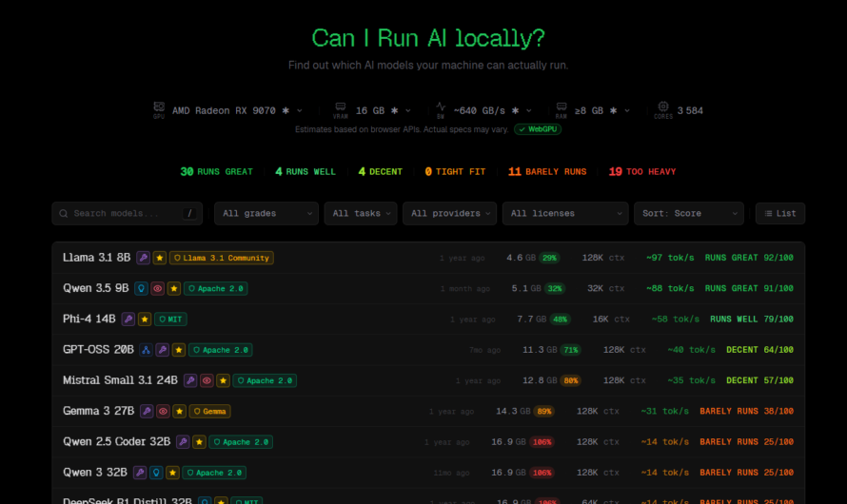This screenshot has height=504, width=847.
Task: Click the star icon on Qwen 3.5 9B
Action: [173, 289]
